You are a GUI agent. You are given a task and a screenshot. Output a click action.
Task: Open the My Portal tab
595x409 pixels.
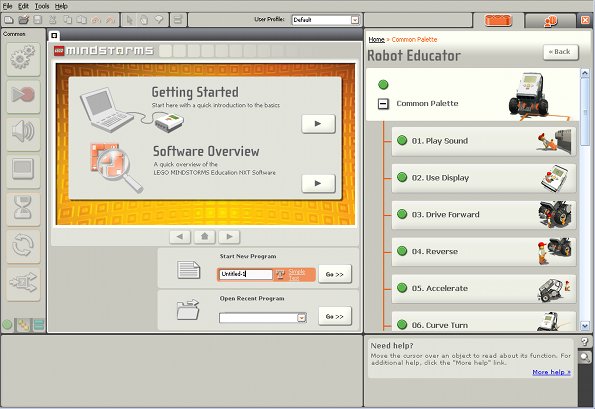click(x=550, y=21)
